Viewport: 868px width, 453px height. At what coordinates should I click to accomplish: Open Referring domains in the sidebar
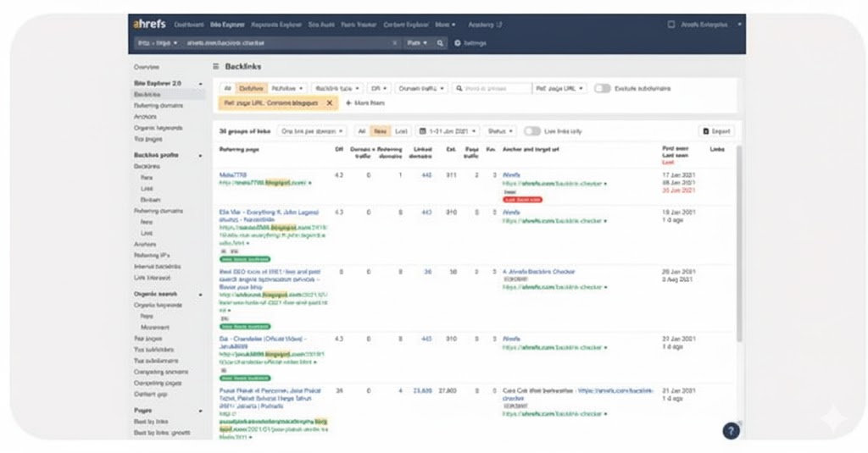point(158,106)
